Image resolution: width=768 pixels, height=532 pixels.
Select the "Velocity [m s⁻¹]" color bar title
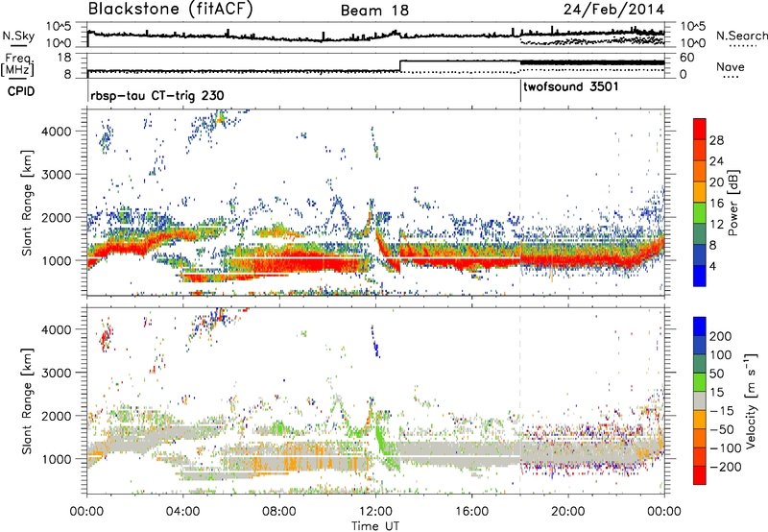[x=751, y=400]
